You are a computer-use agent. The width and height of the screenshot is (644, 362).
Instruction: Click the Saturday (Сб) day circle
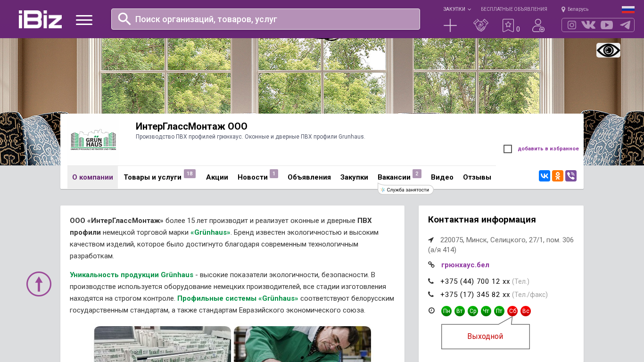512,311
